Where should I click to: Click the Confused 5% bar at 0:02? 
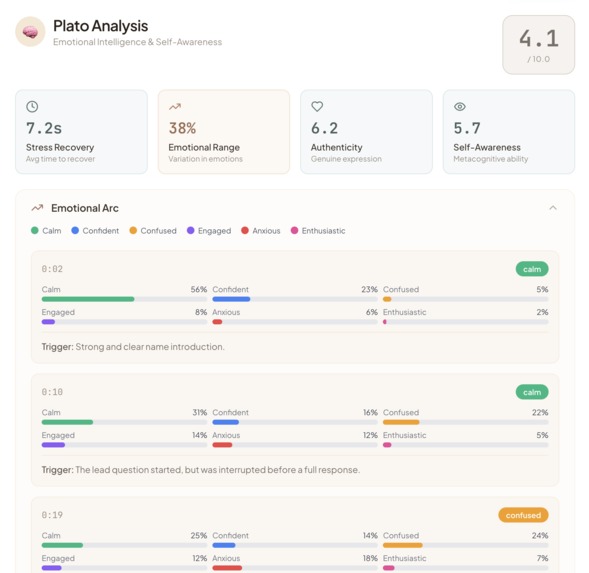pos(465,299)
